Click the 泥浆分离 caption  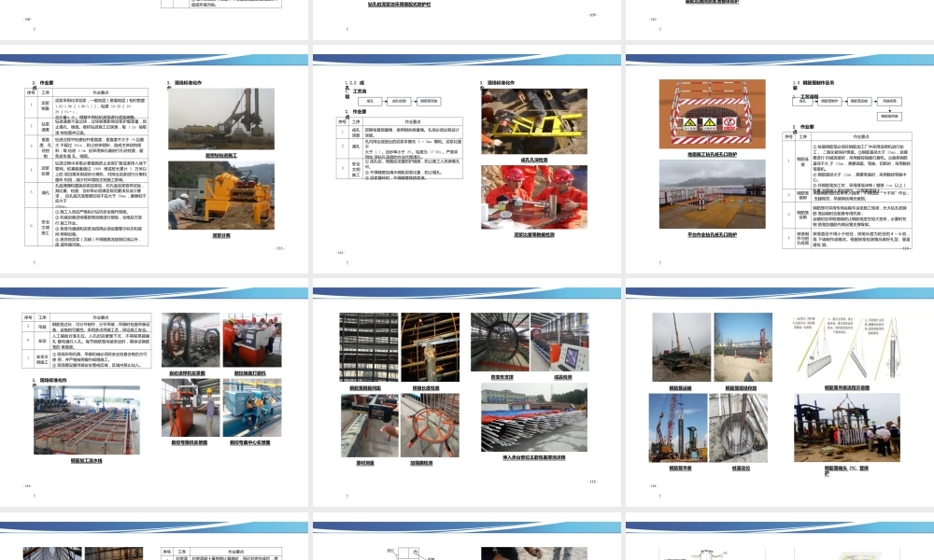tap(221, 235)
